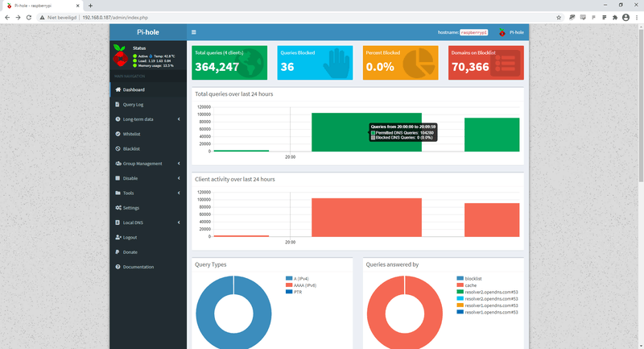
Task: Open the Whitelist page
Action: tap(148, 134)
